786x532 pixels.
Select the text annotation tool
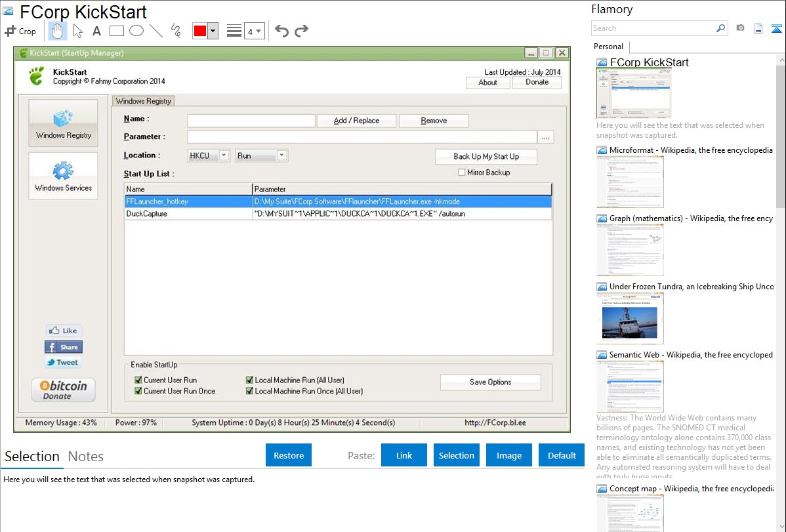96,31
